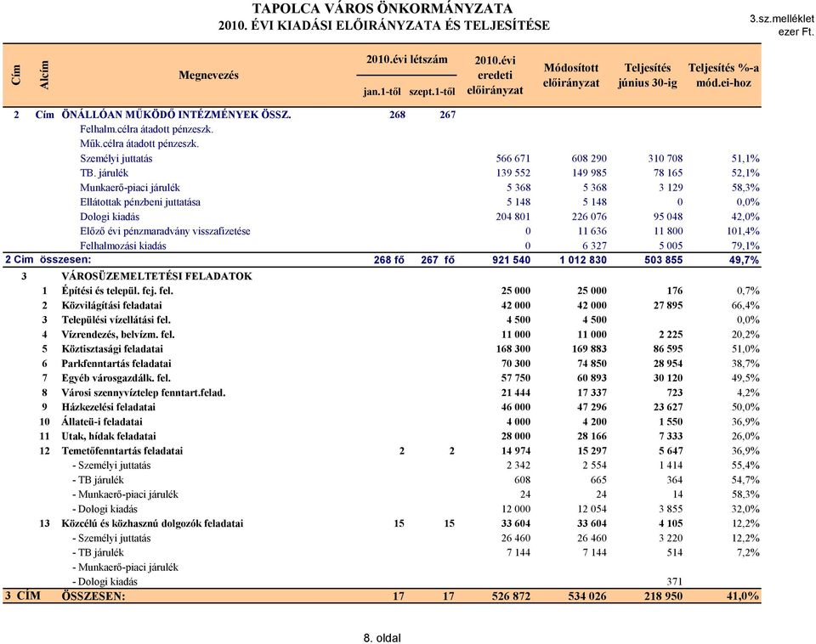Select the '3.sz.melléklet' annotation
Image resolution: width=816 pixels, height=644 pixels.
pos(782,19)
